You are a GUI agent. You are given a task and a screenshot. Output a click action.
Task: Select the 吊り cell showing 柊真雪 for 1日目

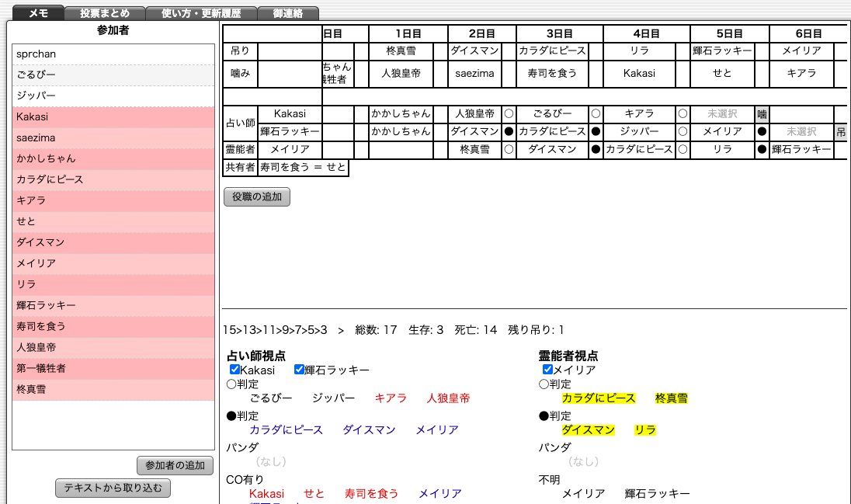401,51
